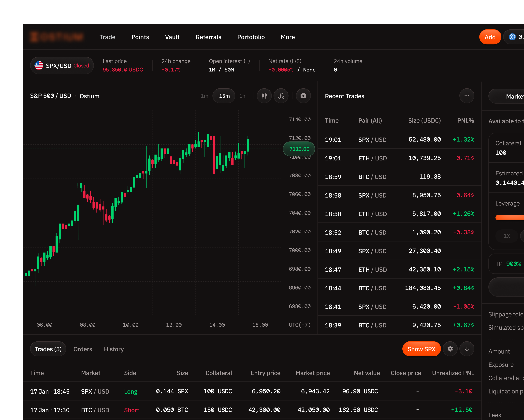Click the S&P 500 / USD chart title
This screenshot has height=420, width=524.
(x=51, y=96)
